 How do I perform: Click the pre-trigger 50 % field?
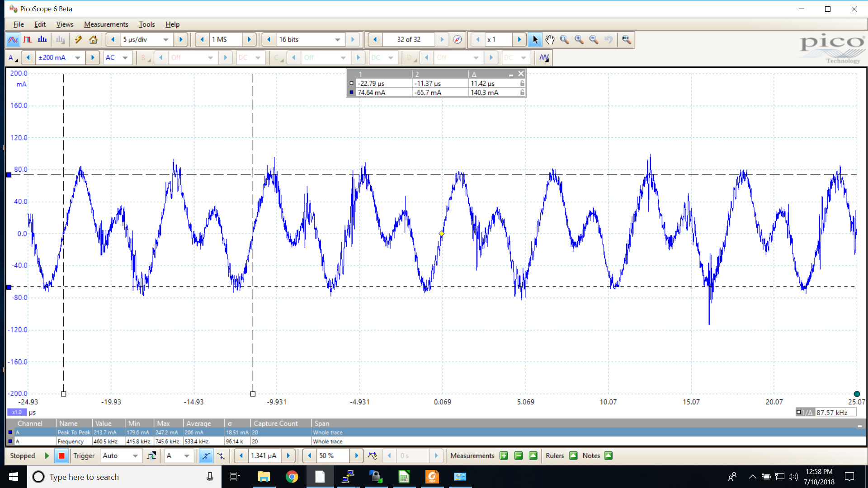pos(333,456)
